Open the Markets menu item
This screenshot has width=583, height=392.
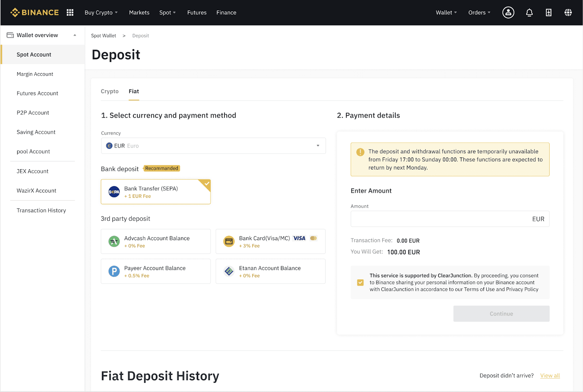[x=139, y=12]
